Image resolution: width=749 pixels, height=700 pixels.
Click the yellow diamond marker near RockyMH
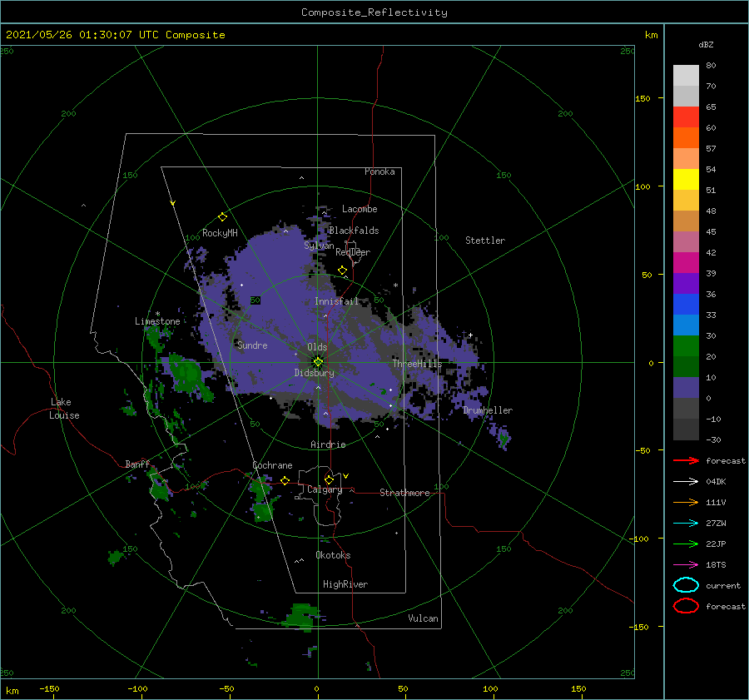click(222, 217)
